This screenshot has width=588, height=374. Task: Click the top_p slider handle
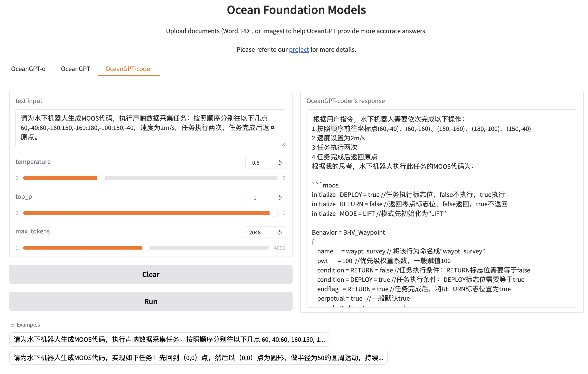[274, 213]
